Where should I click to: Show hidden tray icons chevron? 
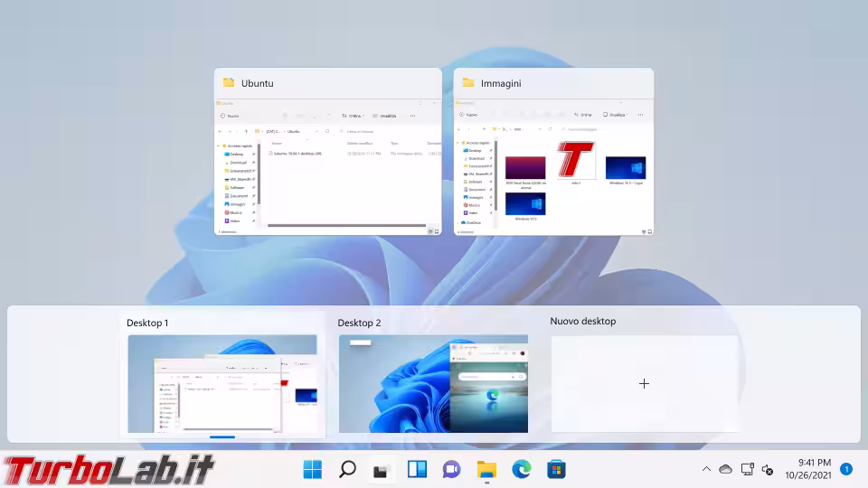(706, 469)
